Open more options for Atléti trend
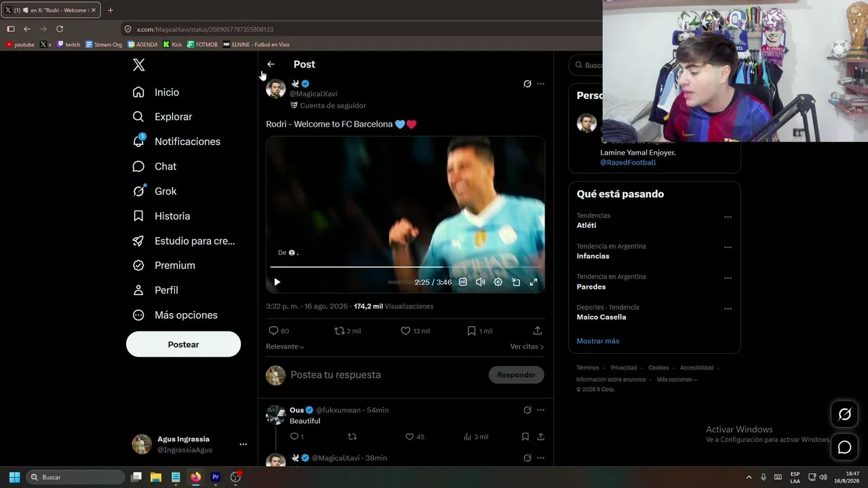Image resolution: width=868 pixels, height=488 pixels. (728, 217)
